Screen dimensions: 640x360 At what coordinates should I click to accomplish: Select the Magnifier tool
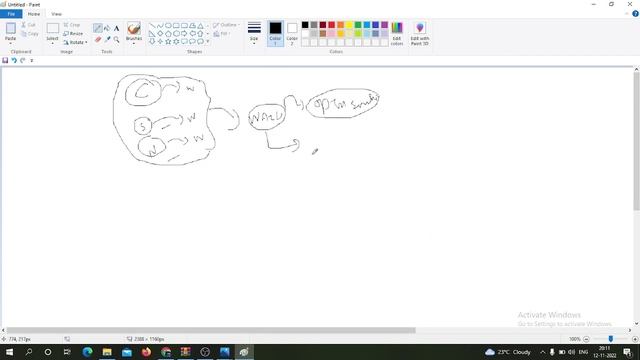pos(116,39)
